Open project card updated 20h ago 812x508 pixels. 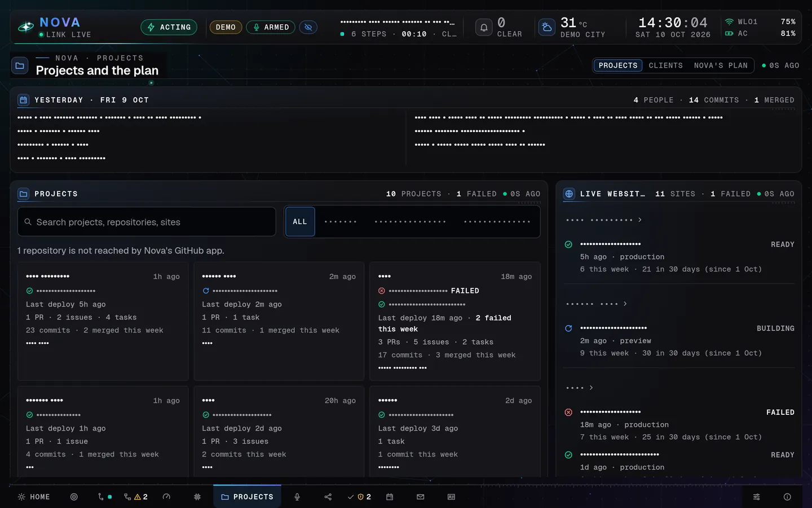279,432
